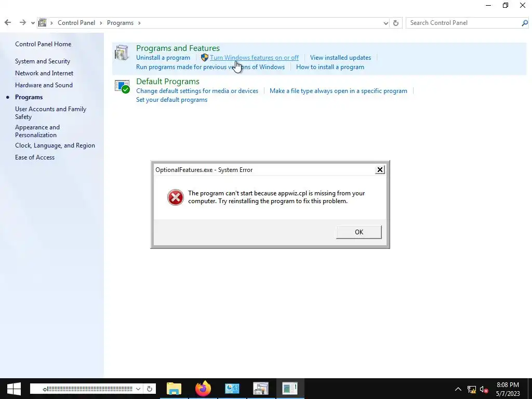The image size is (532, 399).
Task: Open the Programs and Features taskbar icon
Action: point(261,389)
